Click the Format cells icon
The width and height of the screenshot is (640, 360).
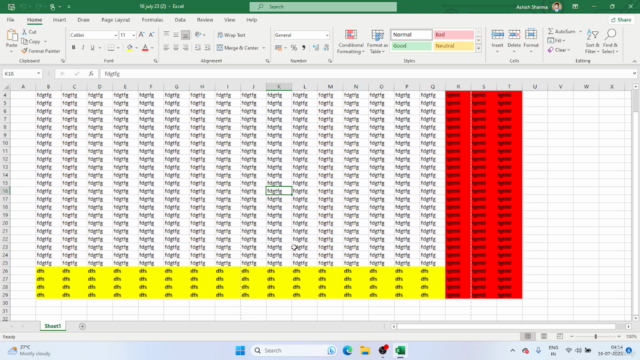531,35
